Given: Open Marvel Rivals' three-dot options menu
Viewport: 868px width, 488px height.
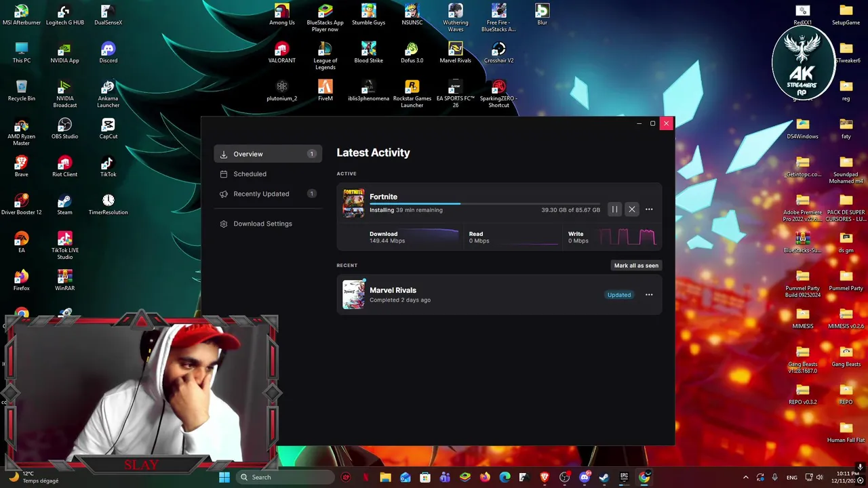Looking at the screenshot, I should [x=649, y=295].
